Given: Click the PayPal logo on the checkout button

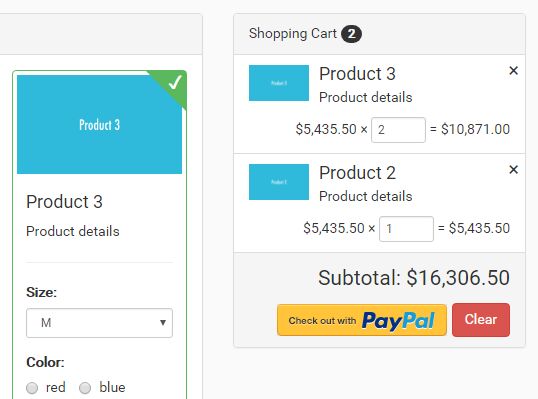Looking at the screenshot, I should 398,321.
